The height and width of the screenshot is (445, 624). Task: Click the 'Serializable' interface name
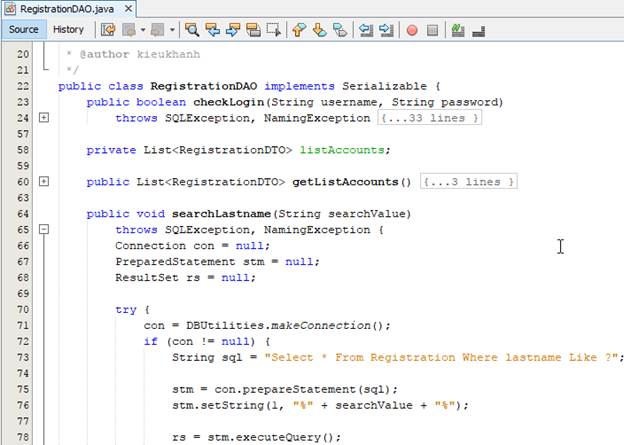[x=384, y=86]
